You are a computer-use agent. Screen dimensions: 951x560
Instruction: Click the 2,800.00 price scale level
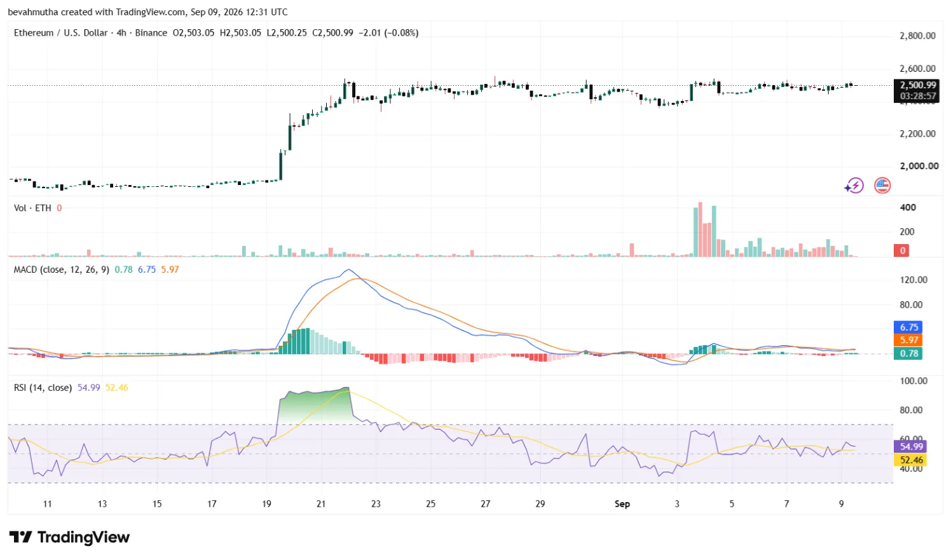tap(917, 36)
